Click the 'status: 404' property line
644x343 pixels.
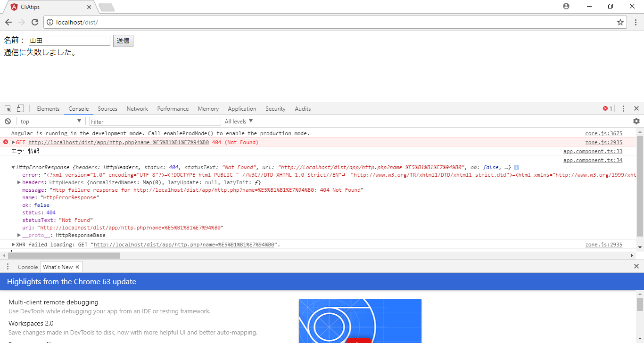39,212
